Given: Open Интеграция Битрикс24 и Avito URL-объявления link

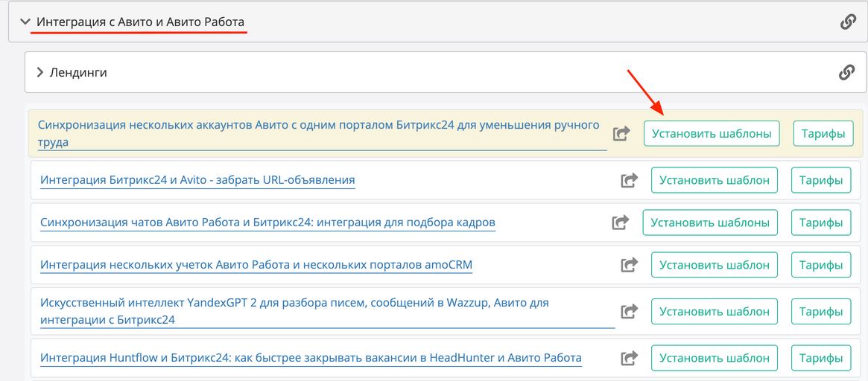Looking at the screenshot, I should [197, 180].
